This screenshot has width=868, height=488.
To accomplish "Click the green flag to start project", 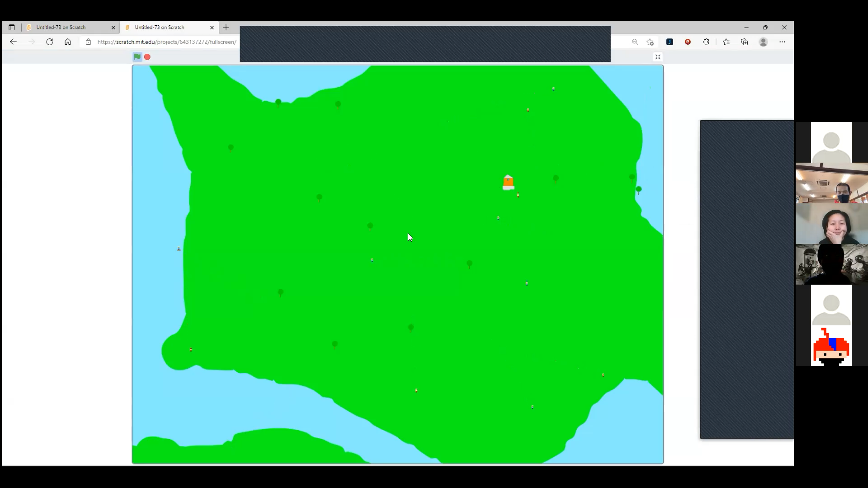I will 137,57.
